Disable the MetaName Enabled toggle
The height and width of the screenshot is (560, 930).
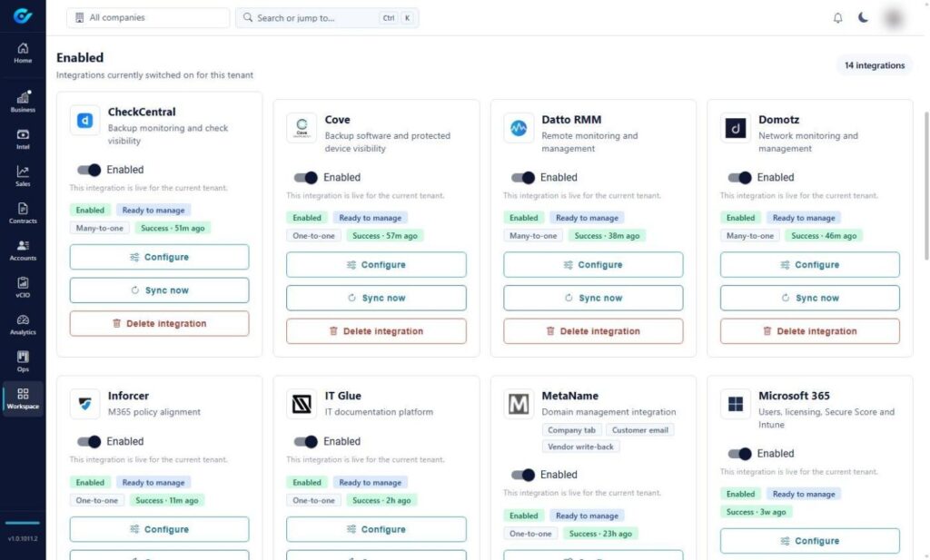coord(523,475)
